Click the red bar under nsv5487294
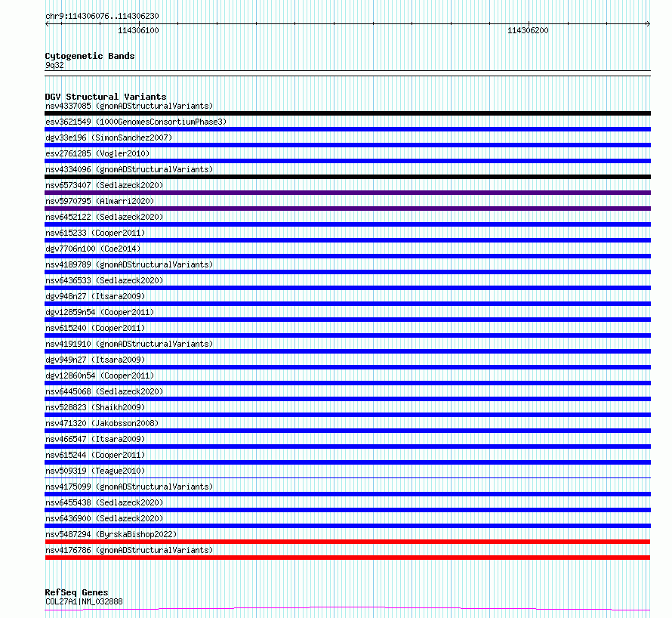 347,542
